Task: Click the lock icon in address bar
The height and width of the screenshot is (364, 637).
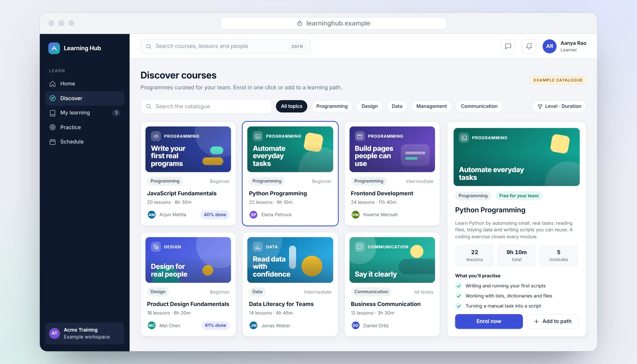Action: tap(300, 23)
